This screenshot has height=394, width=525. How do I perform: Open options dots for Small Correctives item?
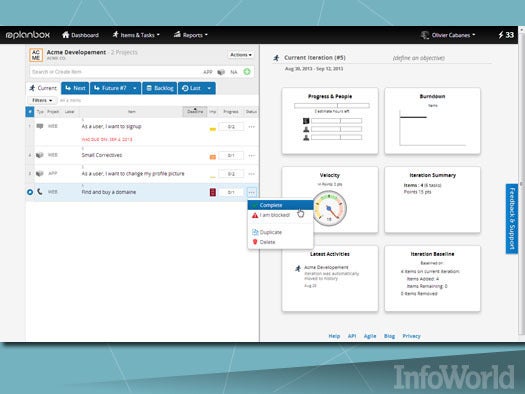point(251,155)
